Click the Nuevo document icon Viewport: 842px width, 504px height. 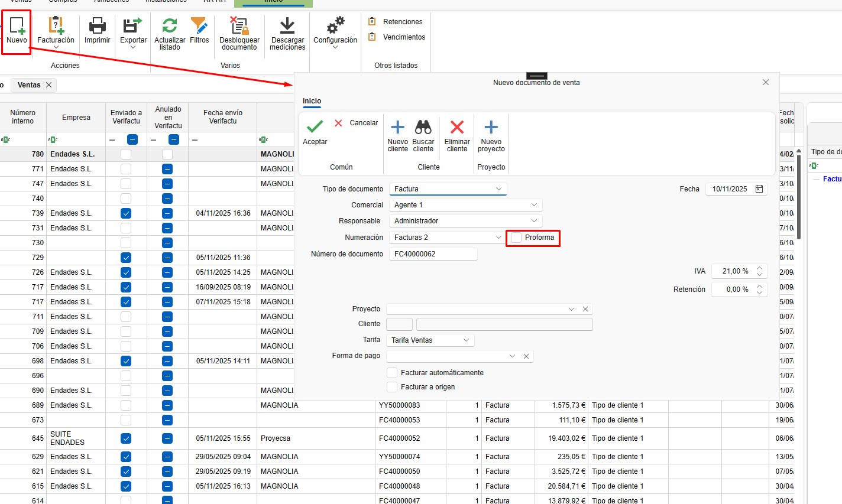pyautogui.click(x=17, y=26)
